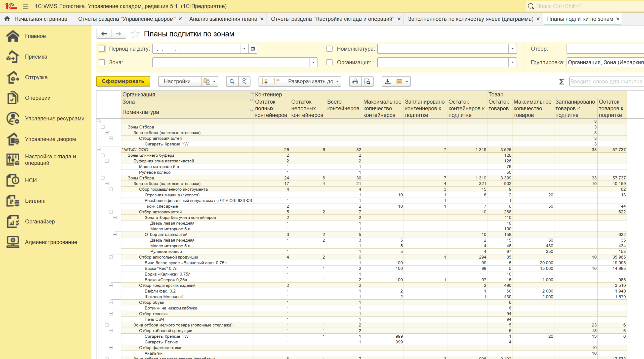Image resolution: width=644 pixels, height=359 pixels.
Task: Click the send report by email icon
Action: point(399,81)
